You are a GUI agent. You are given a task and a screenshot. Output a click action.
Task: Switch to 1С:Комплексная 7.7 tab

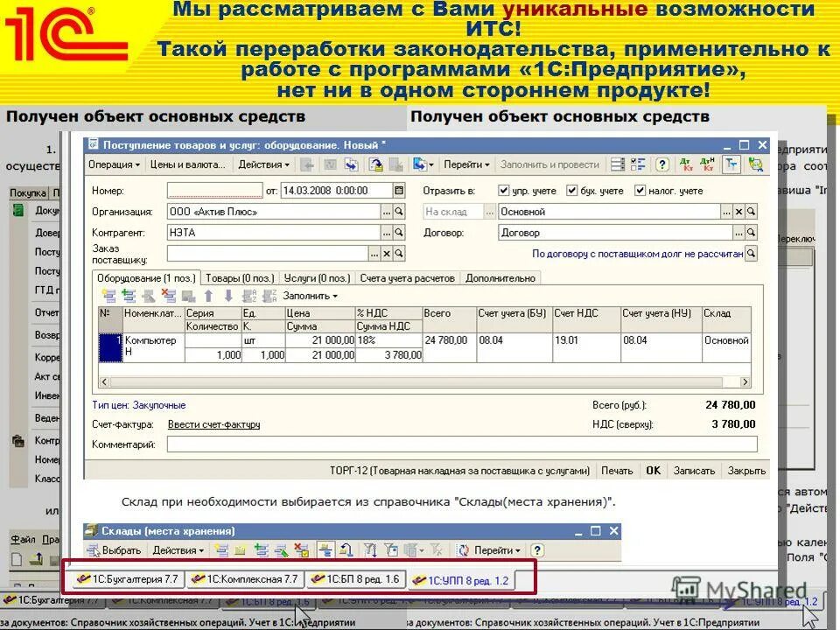click(x=244, y=579)
